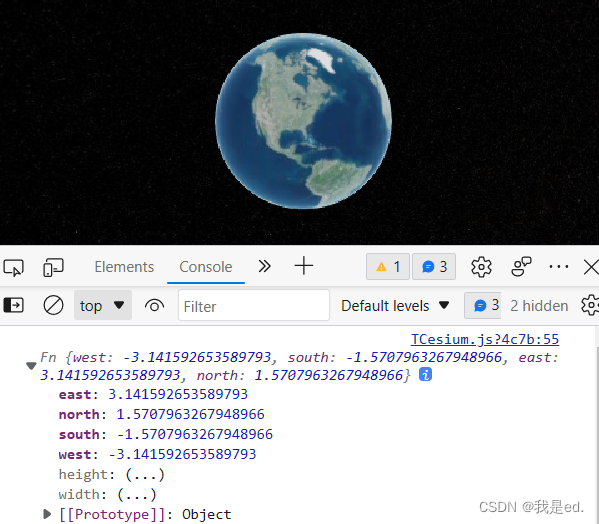Open the 1 warning badge
Screen dimensions: 599x524
pos(388,267)
